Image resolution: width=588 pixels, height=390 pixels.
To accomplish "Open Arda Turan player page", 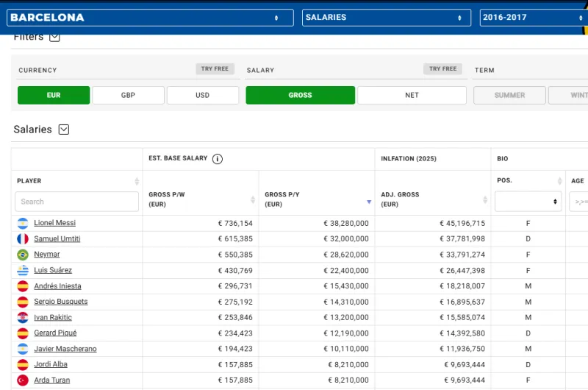I will coord(51,380).
